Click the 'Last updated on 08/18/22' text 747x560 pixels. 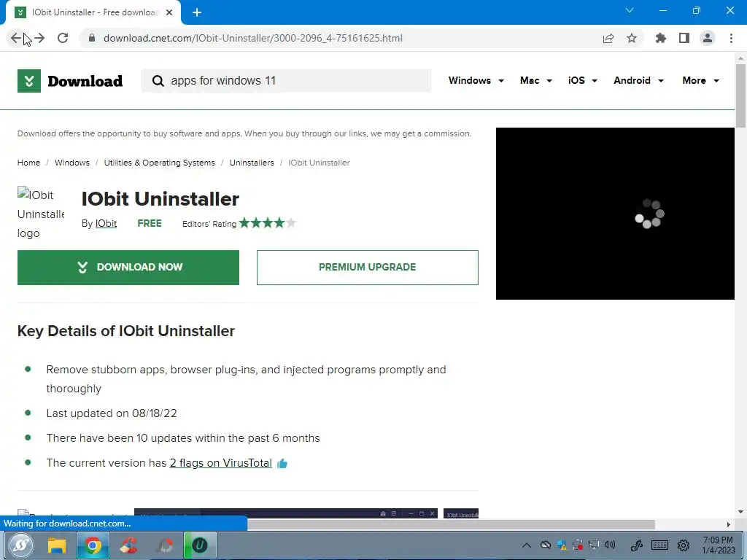tap(112, 413)
